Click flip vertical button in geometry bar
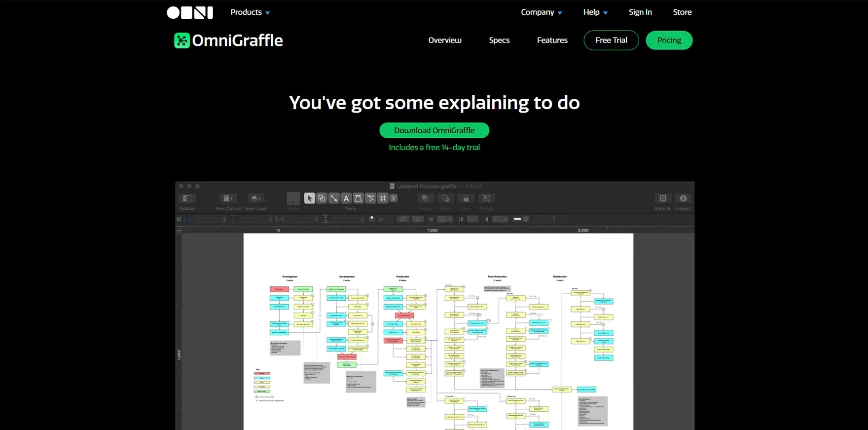The image size is (868, 430). pyautogui.click(x=418, y=219)
